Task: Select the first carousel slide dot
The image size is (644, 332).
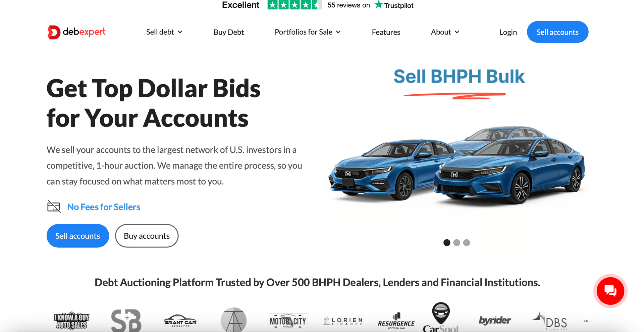Action: point(447,242)
